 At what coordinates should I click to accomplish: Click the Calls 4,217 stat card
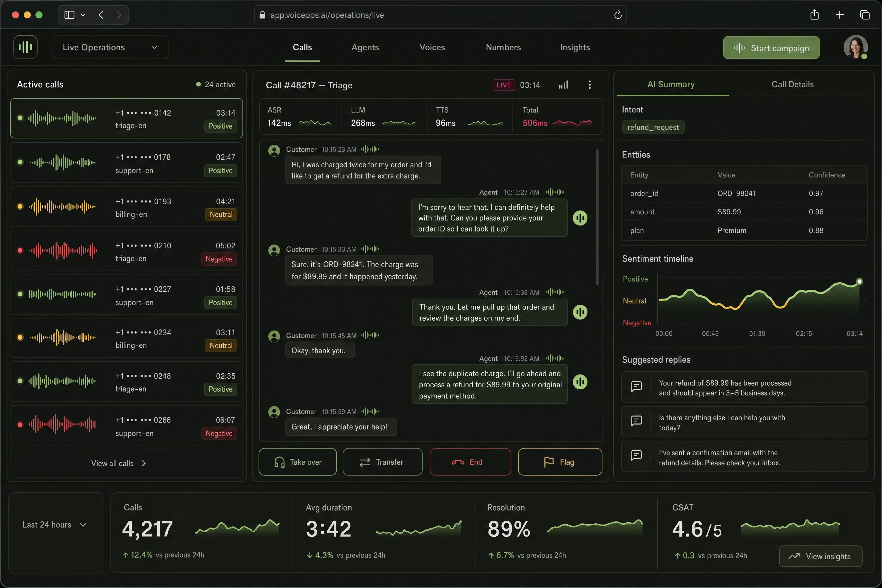[201, 533]
